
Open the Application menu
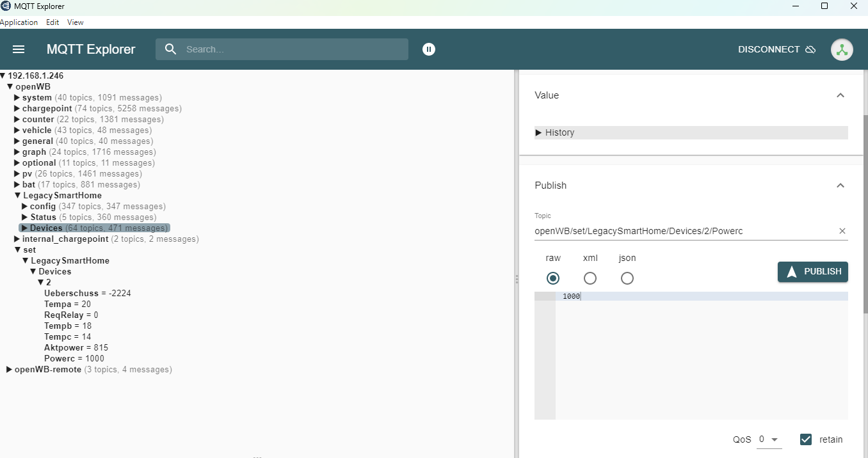click(19, 22)
